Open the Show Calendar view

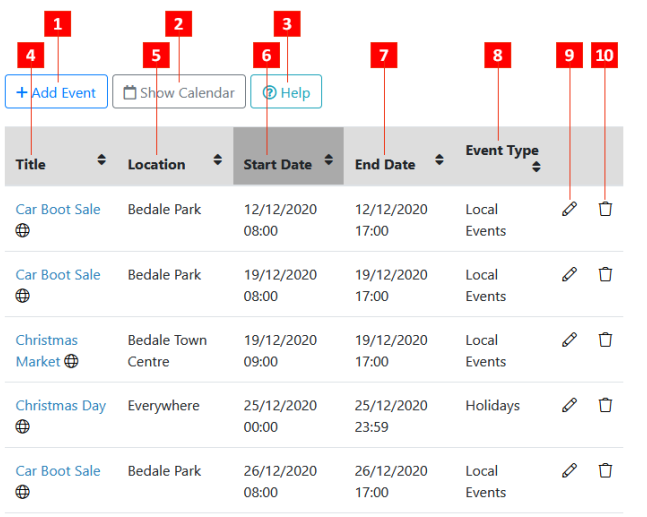179,92
